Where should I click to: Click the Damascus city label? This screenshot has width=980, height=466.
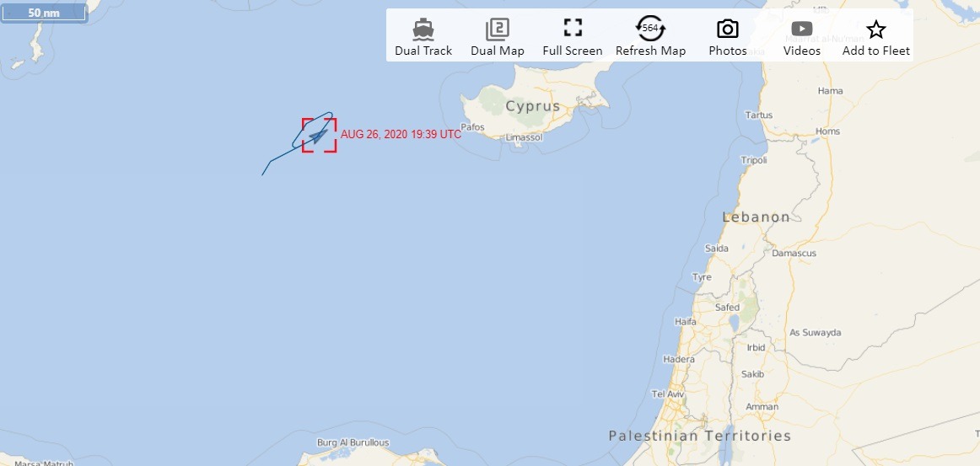[794, 253]
